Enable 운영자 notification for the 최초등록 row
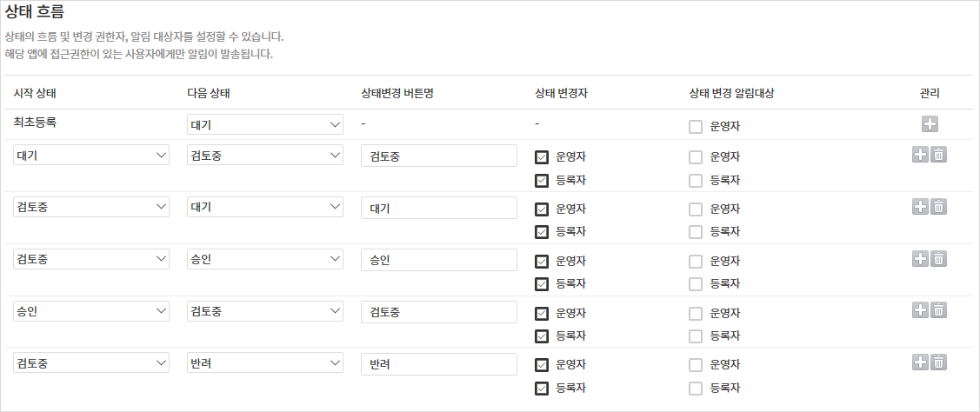Viewport: 980px width, 412px height. click(695, 127)
